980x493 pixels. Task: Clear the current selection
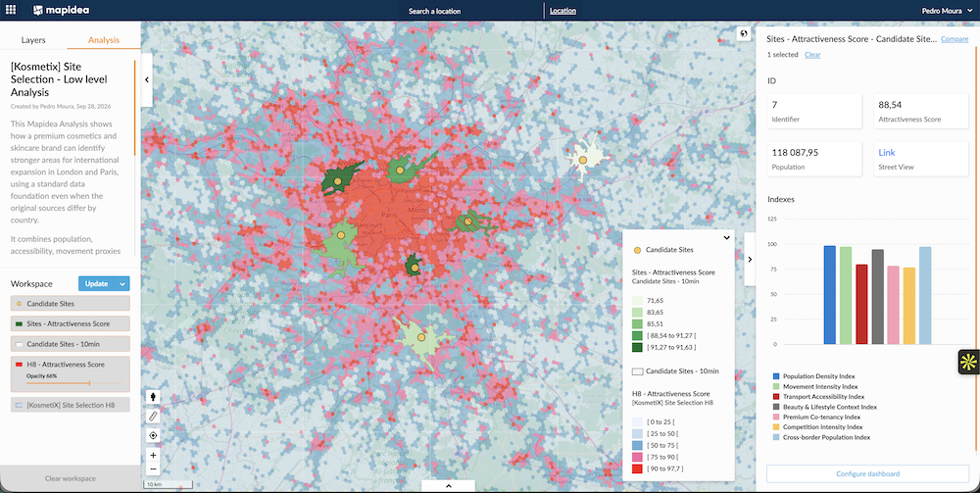(x=812, y=55)
